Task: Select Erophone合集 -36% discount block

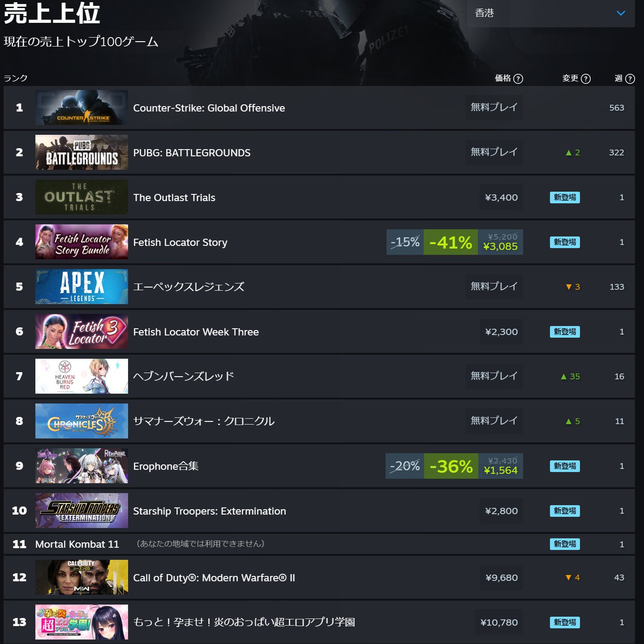Action: (x=451, y=466)
